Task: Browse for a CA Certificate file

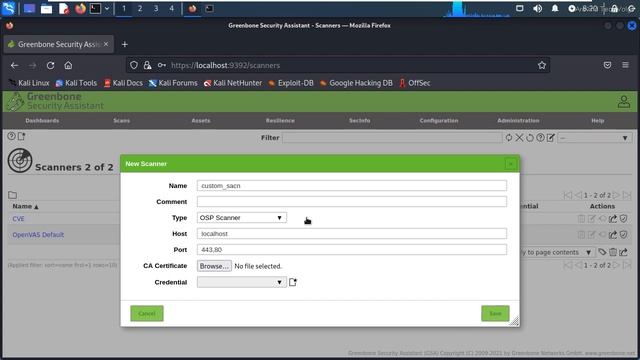Action: pos(214,266)
